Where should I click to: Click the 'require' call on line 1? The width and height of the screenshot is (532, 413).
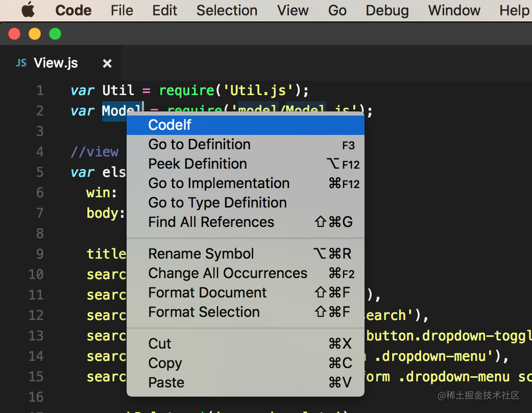point(186,91)
